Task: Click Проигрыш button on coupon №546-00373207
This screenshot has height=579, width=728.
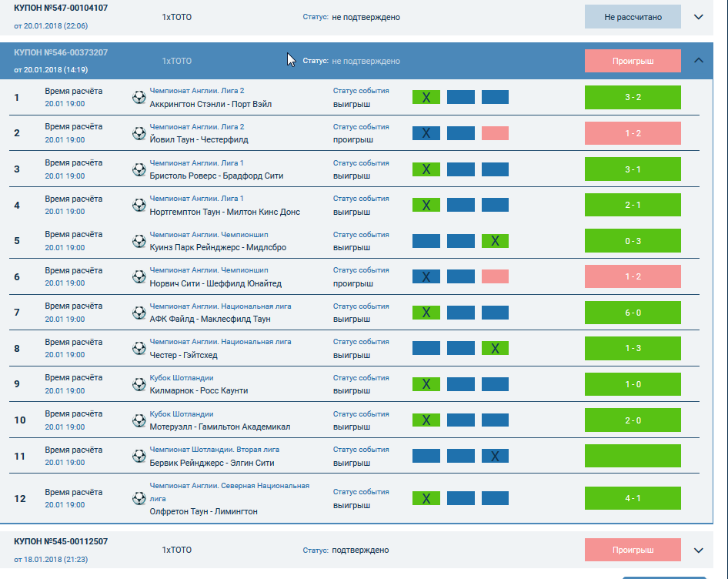Action: coord(633,61)
